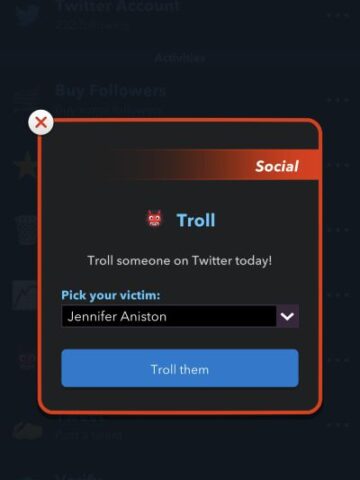Open three-dots menu beside Buy Followers
This screenshot has height=480, width=360.
coord(338,100)
